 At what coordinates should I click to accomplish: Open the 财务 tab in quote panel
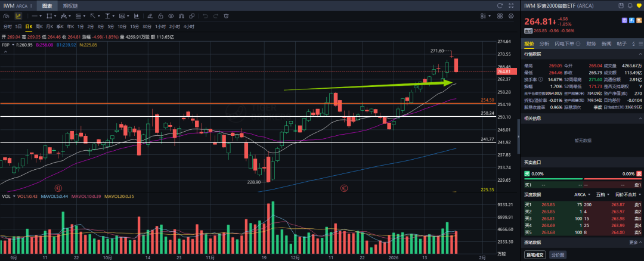tap(591, 44)
